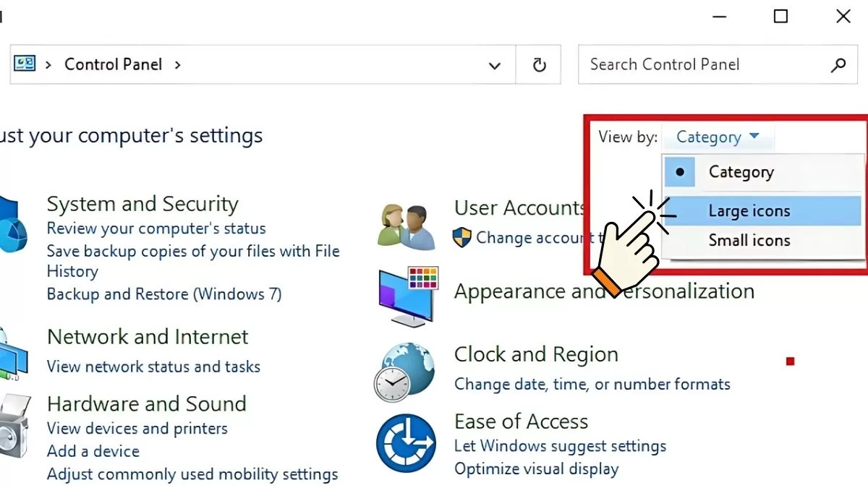
Task: Open the Appearance and Personalization monitor icon
Action: pyautogui.click(x=408, y=294)
